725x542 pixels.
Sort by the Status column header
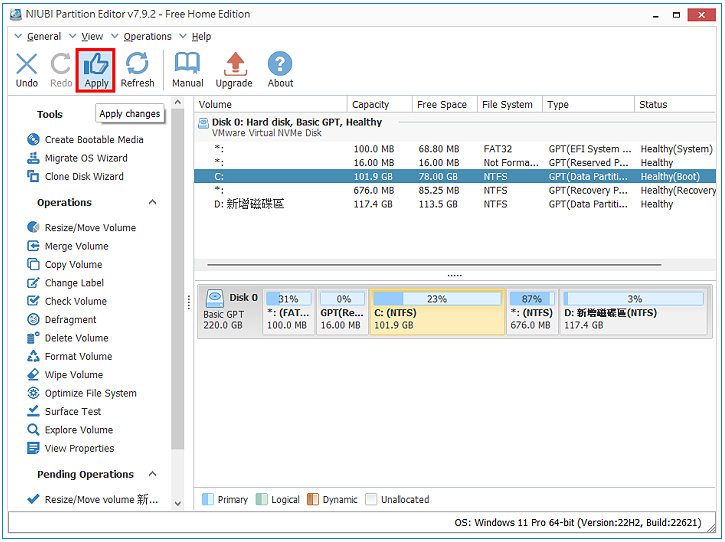click(675, 105)
